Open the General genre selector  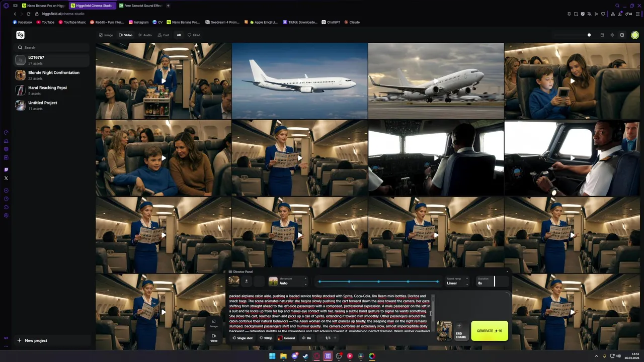tap(287, 338)
